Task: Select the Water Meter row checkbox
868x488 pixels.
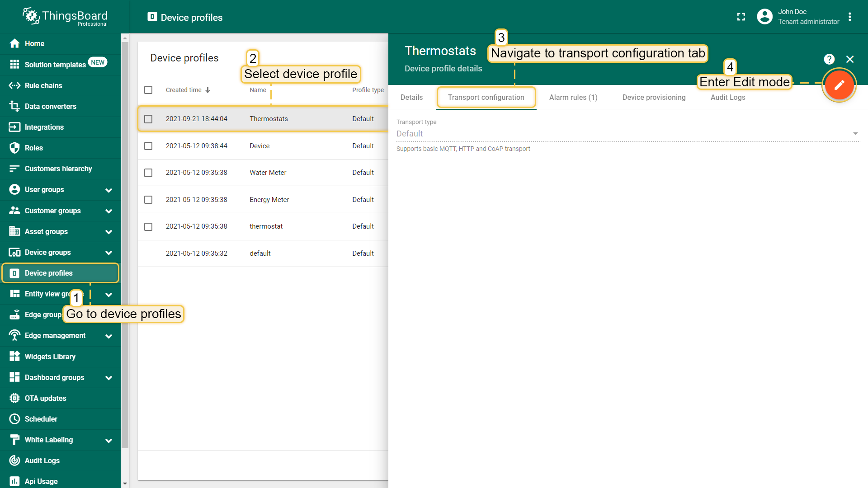Action: (x=148, y=173)
